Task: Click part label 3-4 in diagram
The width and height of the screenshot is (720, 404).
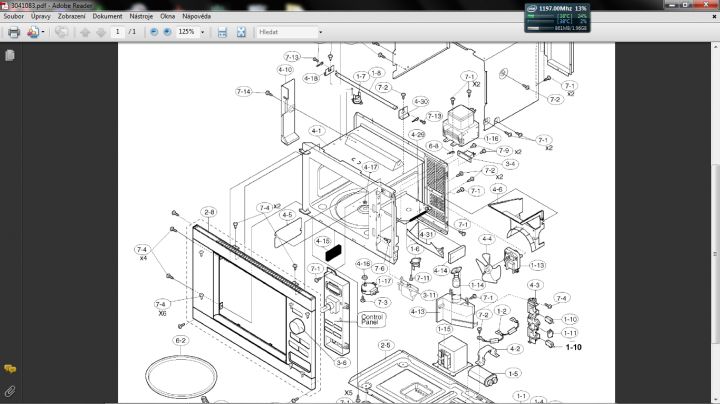Action: coord(510,163)
